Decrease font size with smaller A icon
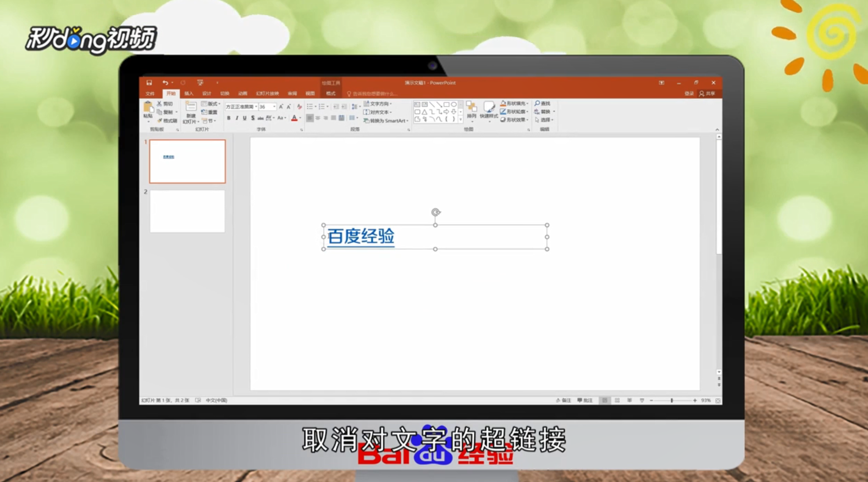 [289, 107]
